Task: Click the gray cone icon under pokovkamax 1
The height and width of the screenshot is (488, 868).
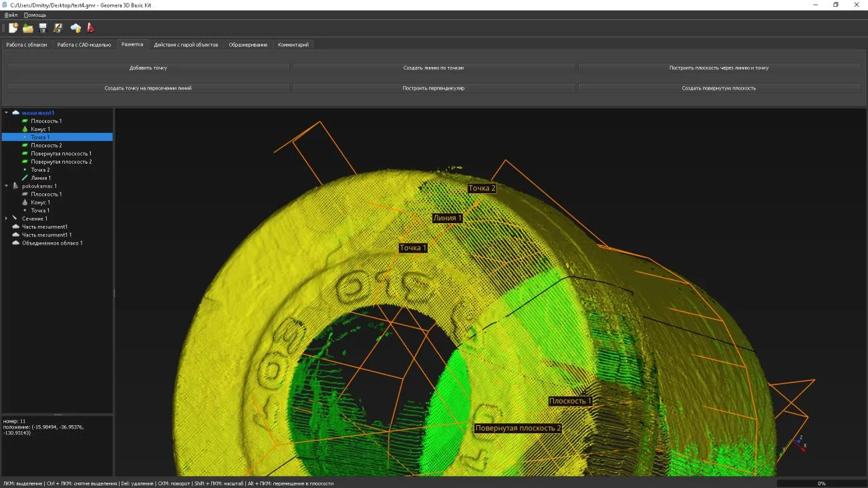Action: (x=25, y=202)
